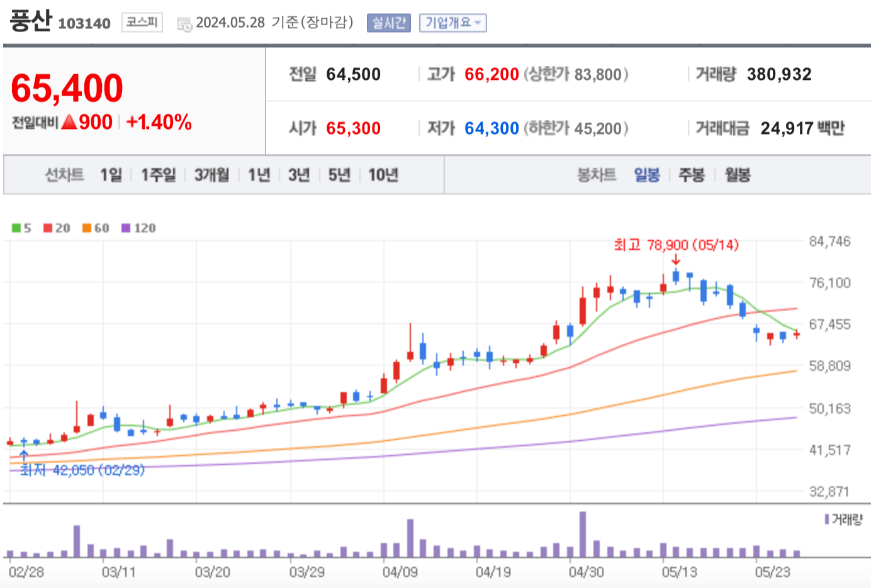871x588 pixels.
Task: Click the stock code 103140
Action: (x=84, y=24)
